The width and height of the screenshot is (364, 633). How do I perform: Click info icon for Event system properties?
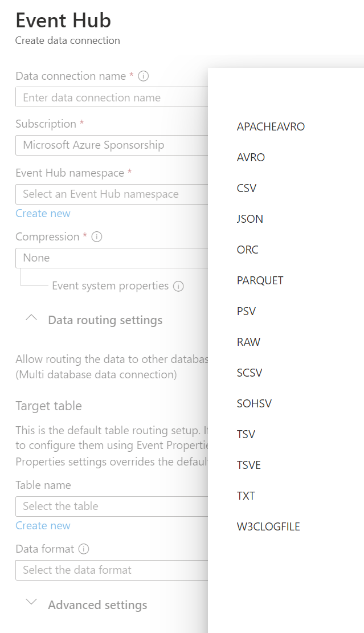(x=178, y=286)
